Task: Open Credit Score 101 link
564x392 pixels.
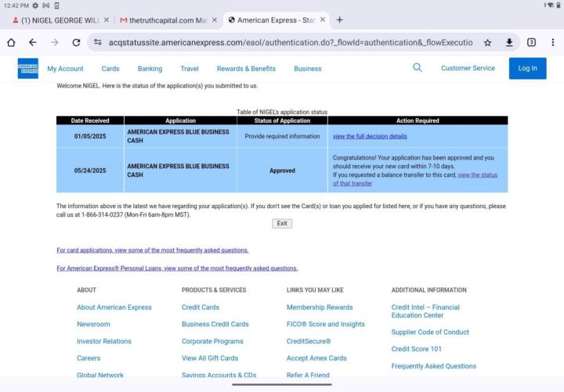Action: point(417,349)
